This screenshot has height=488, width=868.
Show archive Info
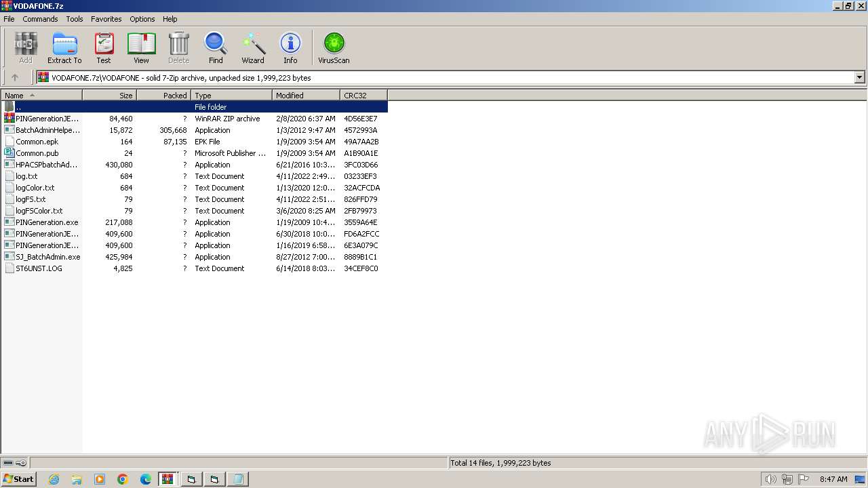[x=290, y=47]
